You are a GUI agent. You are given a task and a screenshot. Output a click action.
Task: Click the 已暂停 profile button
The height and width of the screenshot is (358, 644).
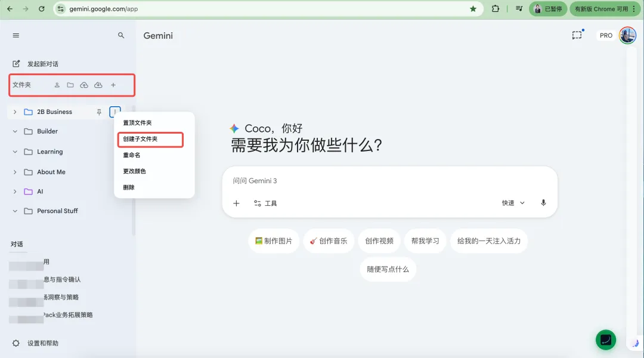pyautogui.click(x=548, y=8)
